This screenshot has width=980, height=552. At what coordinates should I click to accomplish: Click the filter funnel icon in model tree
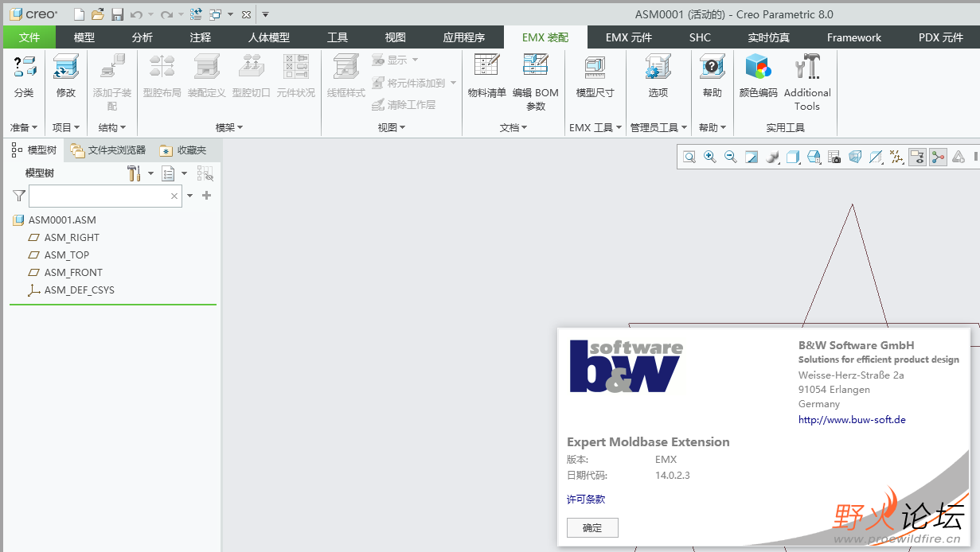[19, 196]
